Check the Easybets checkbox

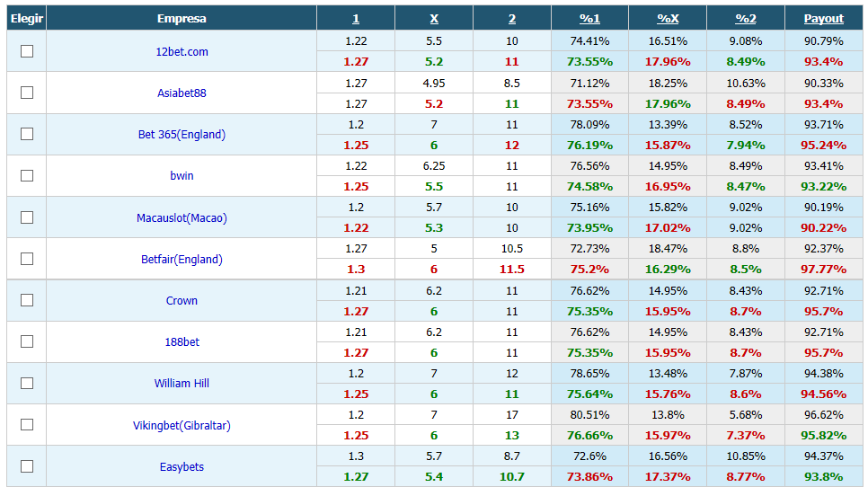pos(27,466)
